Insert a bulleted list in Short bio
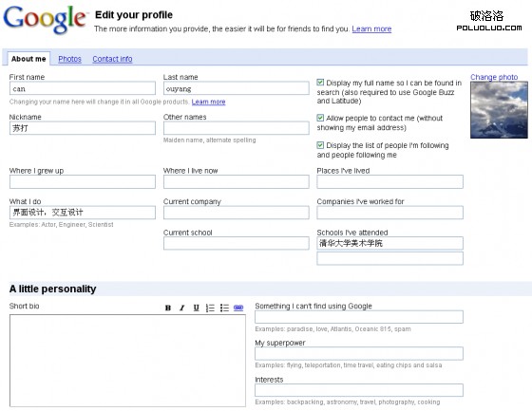The width and height of the screenshot is (532, 411). 224,308
